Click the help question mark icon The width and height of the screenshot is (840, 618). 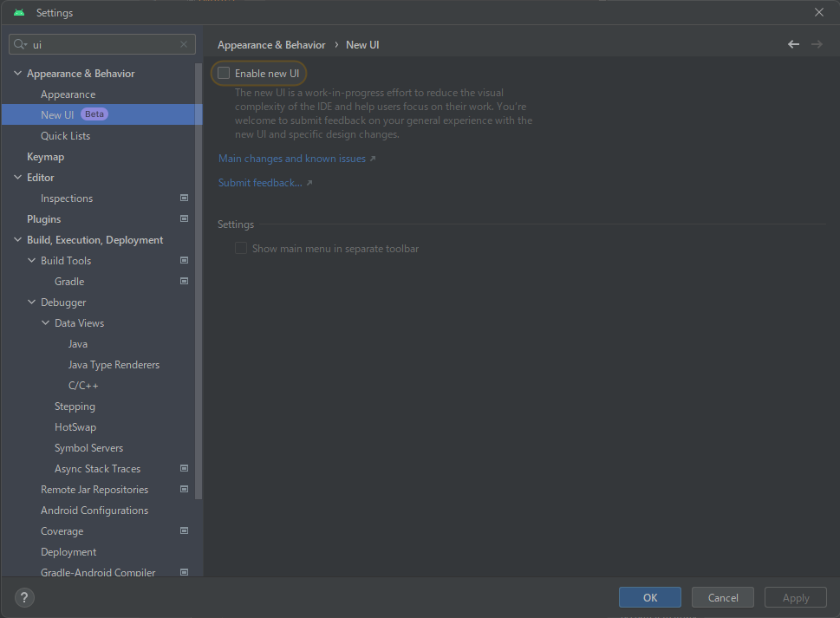pos(23,597)
